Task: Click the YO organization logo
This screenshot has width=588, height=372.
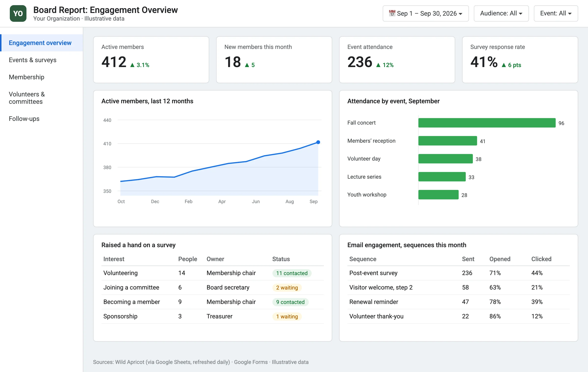Action: point(18,13)
